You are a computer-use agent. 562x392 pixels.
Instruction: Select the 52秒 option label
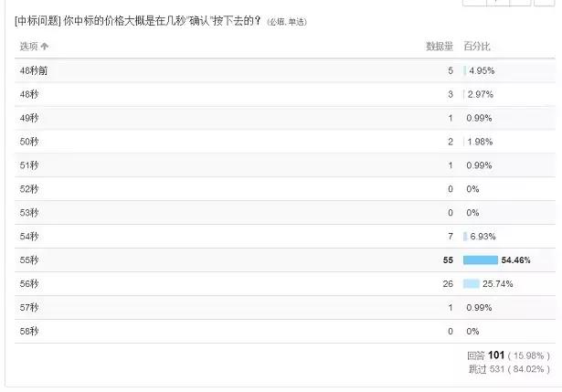pyautogui.click(x=29, y=189)
